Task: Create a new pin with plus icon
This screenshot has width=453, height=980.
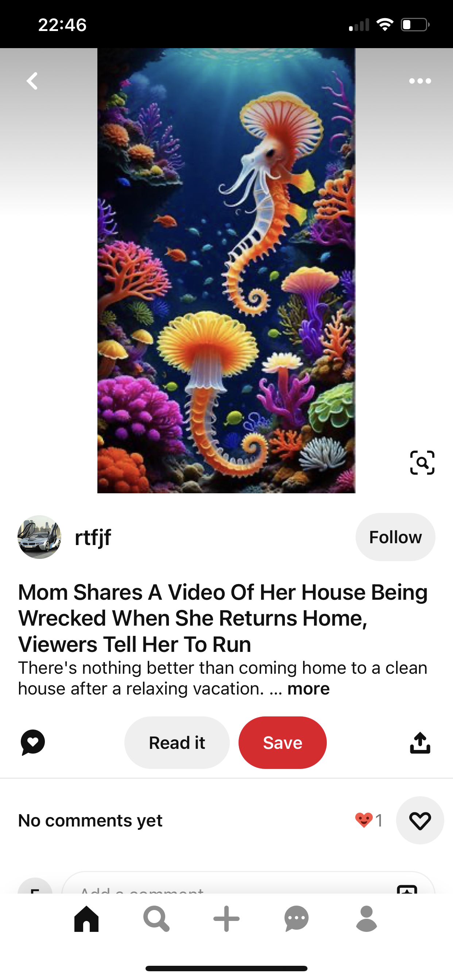Action: click(226, 918)
